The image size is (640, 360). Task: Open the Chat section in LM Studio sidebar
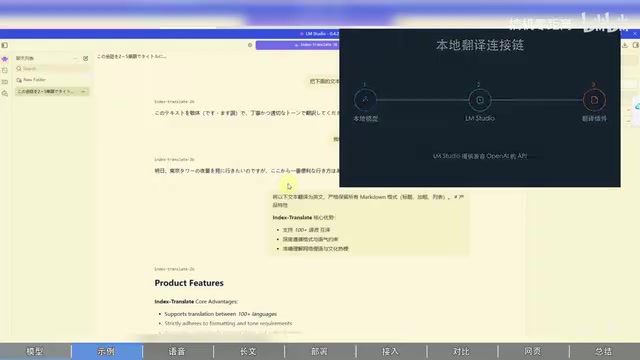pos(5,59)
